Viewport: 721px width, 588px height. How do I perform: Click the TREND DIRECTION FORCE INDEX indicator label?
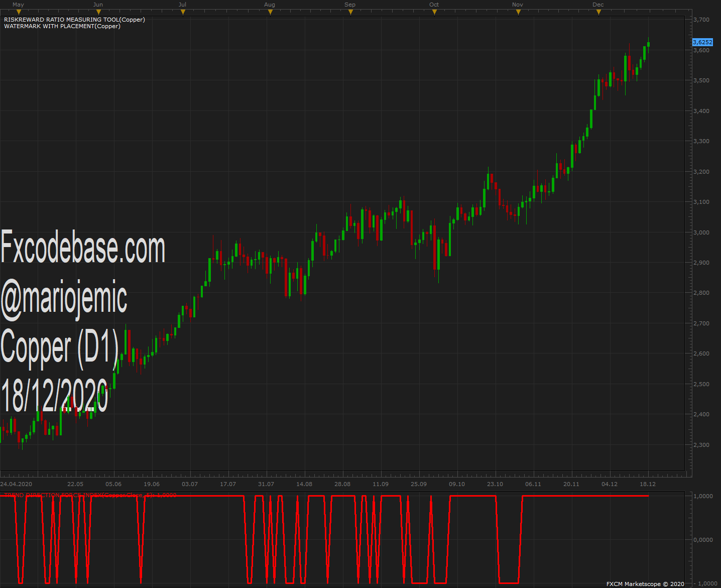[x=90, y=495]
